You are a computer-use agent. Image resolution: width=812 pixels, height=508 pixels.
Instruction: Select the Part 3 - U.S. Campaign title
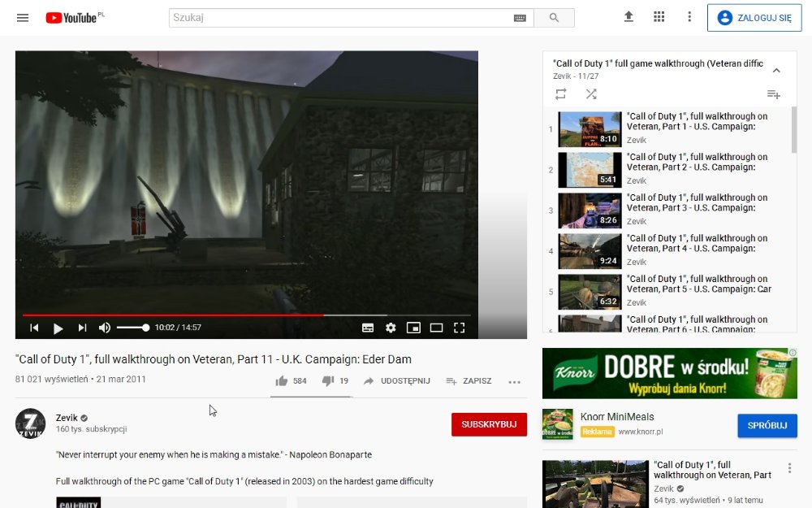[697, 202]
